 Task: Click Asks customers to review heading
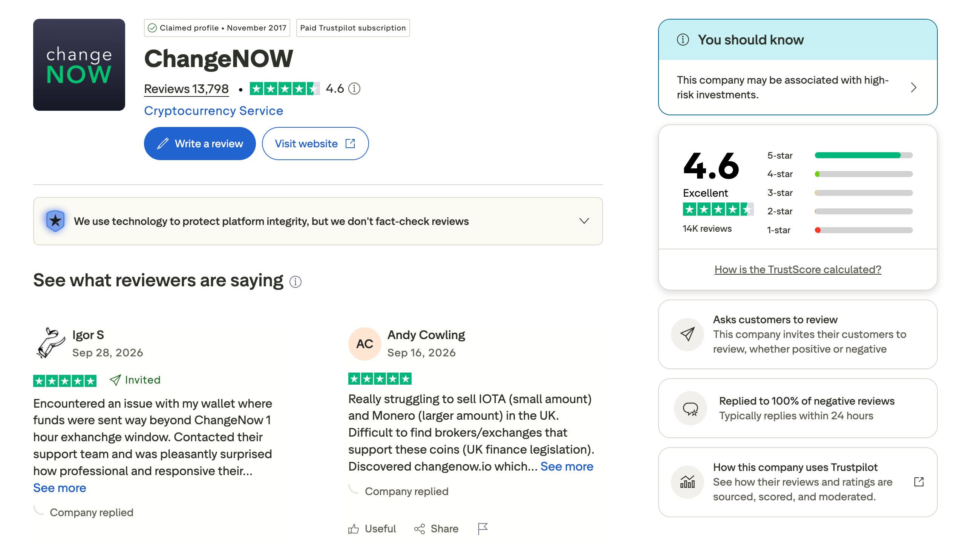click(x=775, y=319)
